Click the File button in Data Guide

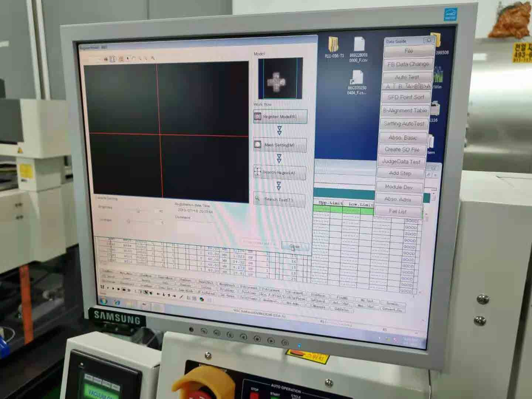[409, 51]
